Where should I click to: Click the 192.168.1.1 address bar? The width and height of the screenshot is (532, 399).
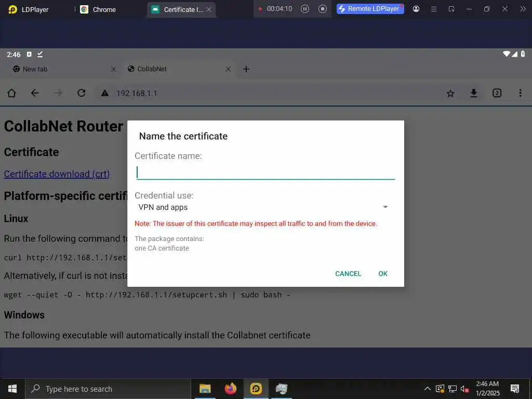tap(268, 94)
